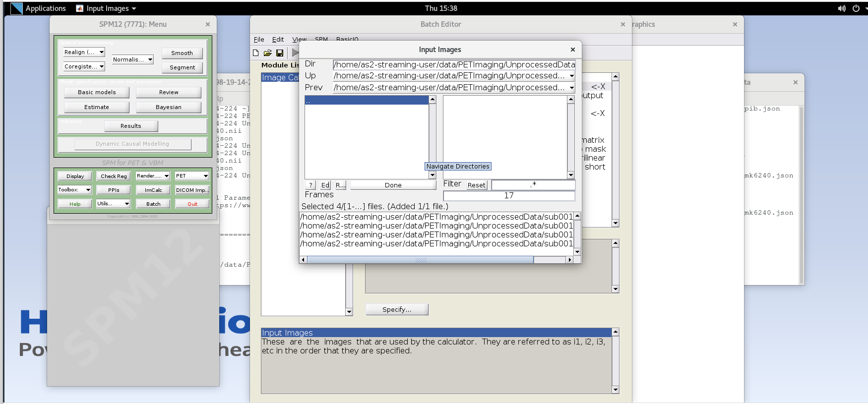Click the New Batch icon in Batch Editor toolbar

256,53
